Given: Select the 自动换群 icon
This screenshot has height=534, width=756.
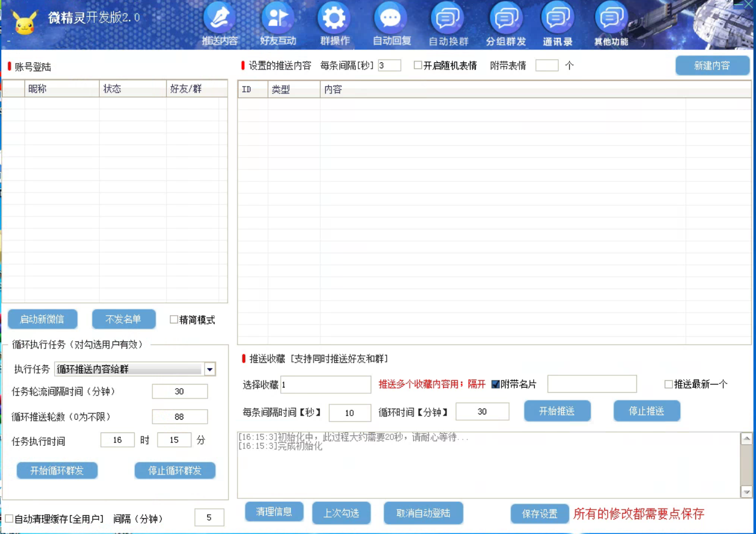Looking at the screenshot, I should [448, 19].
